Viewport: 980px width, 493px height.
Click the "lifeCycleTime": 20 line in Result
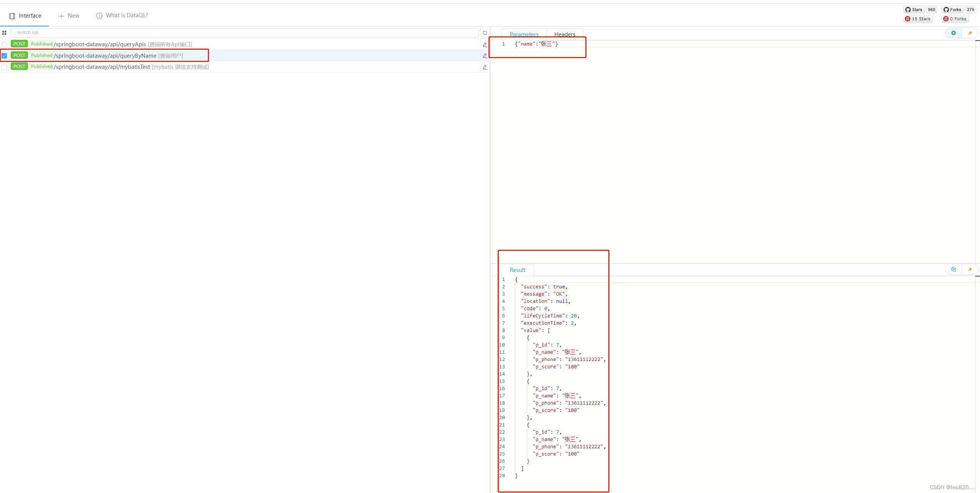(x=550, y=316)
